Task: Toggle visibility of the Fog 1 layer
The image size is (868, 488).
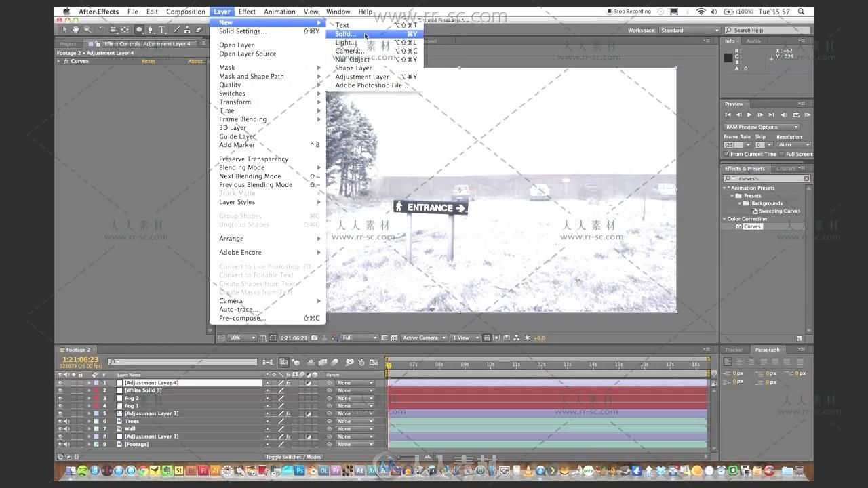Action: [x=60, y=406]
